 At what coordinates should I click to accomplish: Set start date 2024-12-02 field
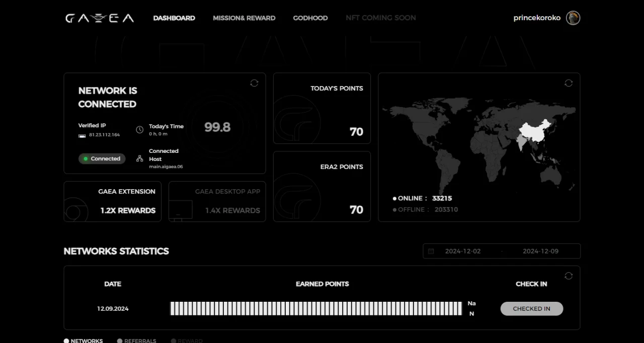point(463,251)
